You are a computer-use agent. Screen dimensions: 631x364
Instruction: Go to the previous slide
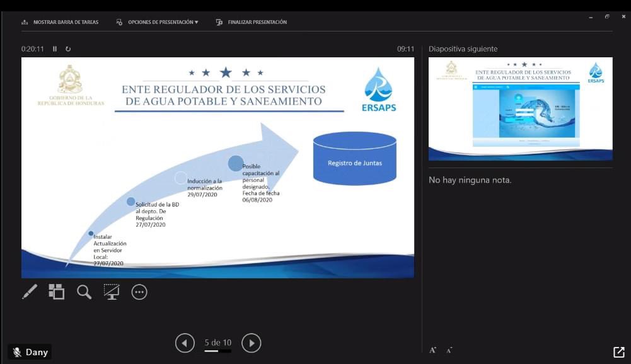[185, 343]
